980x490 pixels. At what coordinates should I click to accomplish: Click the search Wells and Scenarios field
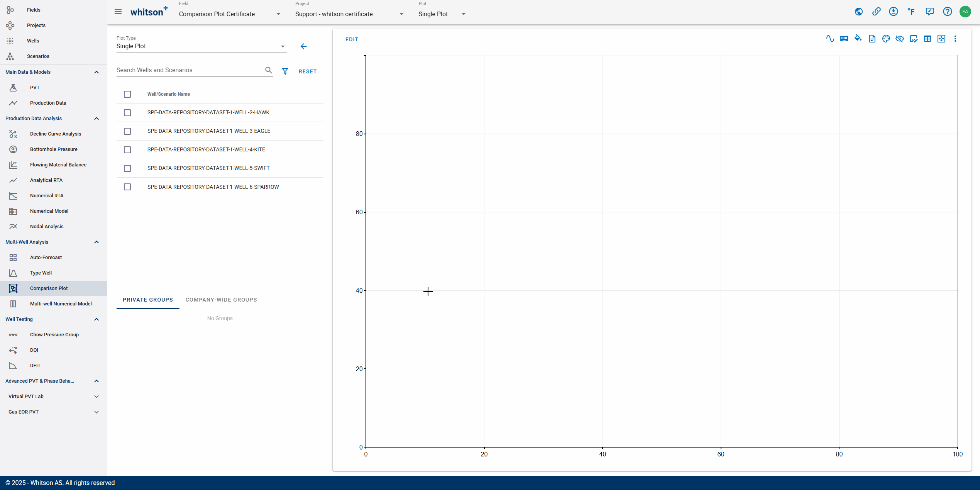pos(191,70)
